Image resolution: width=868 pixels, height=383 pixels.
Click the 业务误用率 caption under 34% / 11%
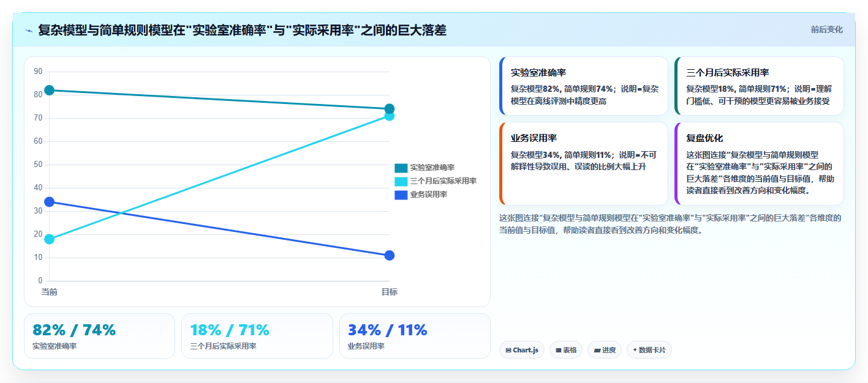pos(366,346)
